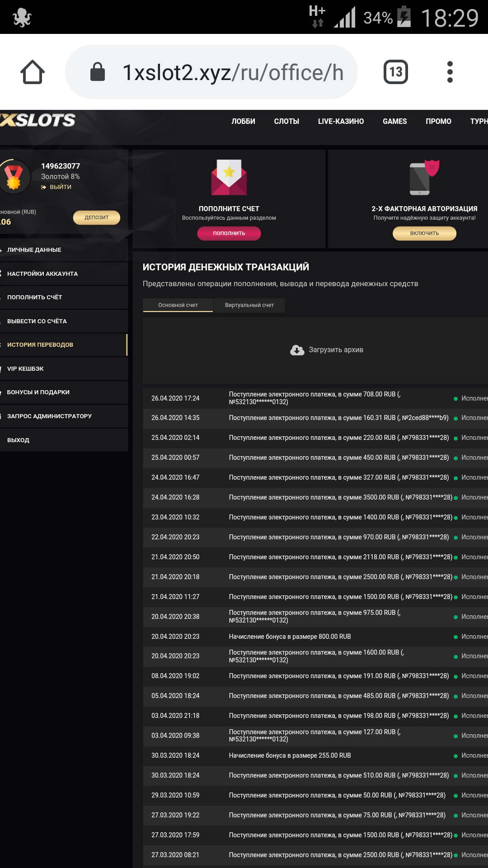488x868 pixels.
Task: Open VIP КЕШБЭК in sidebar
Action: (25, 368)
